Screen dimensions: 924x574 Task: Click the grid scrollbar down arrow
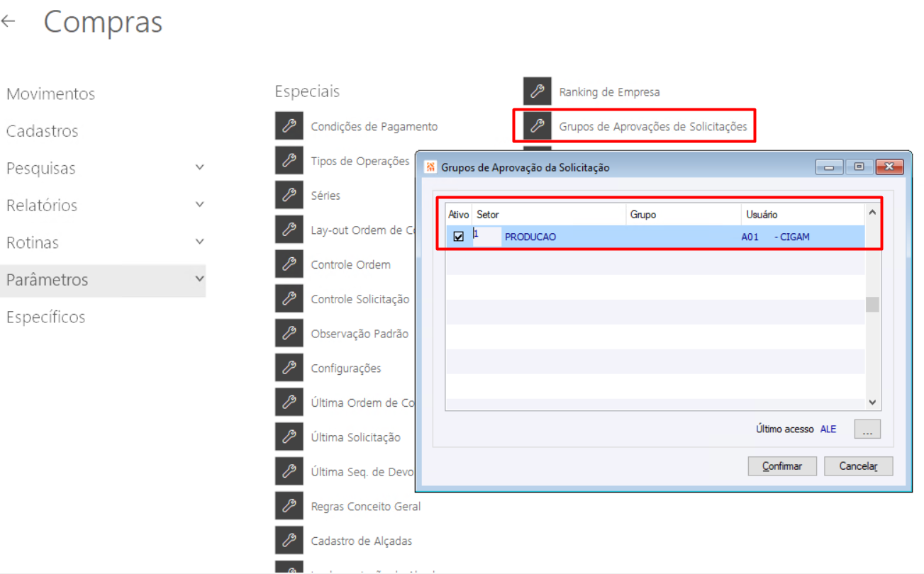coord(872,403)
